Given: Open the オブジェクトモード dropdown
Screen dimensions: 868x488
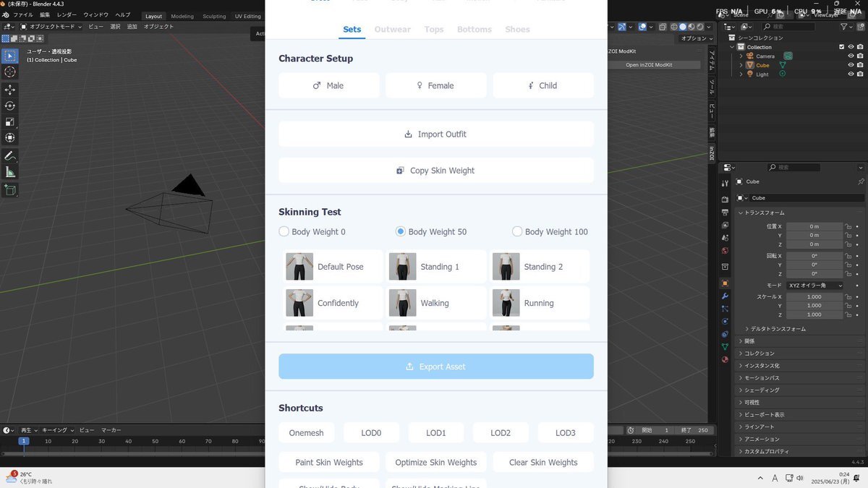Looking at the screenshot, I should [x=51, y=27].
